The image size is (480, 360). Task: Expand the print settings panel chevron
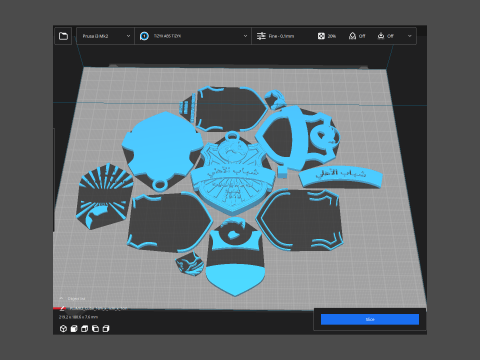pos(410,36)
